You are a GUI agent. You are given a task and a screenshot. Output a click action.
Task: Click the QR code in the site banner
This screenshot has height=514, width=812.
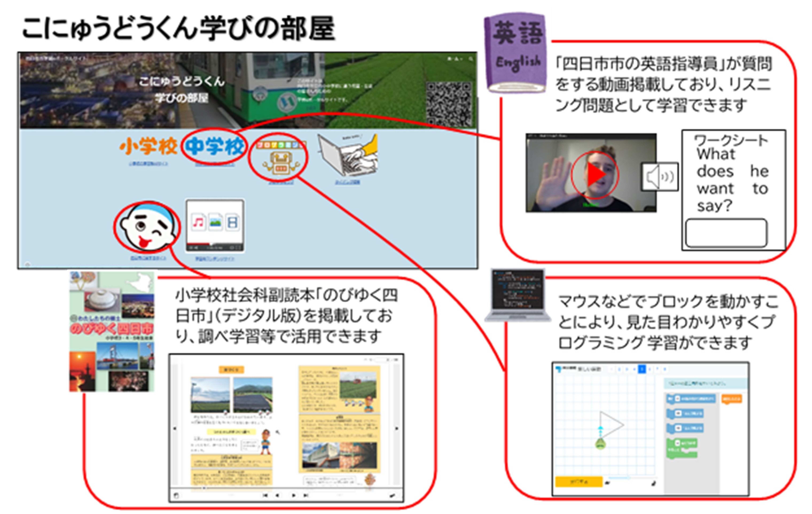(449, 104)
